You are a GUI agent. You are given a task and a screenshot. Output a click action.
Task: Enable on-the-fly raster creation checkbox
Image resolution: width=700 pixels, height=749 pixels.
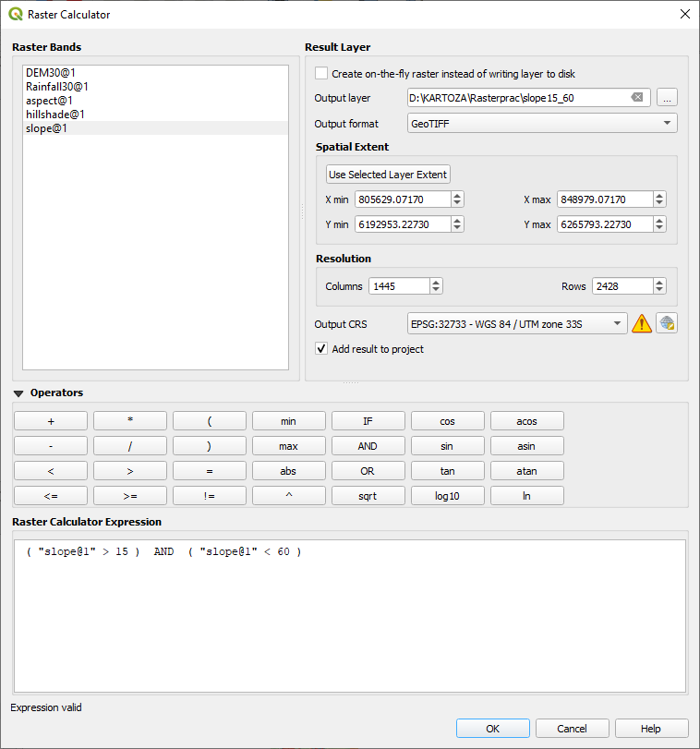point(321,74)
